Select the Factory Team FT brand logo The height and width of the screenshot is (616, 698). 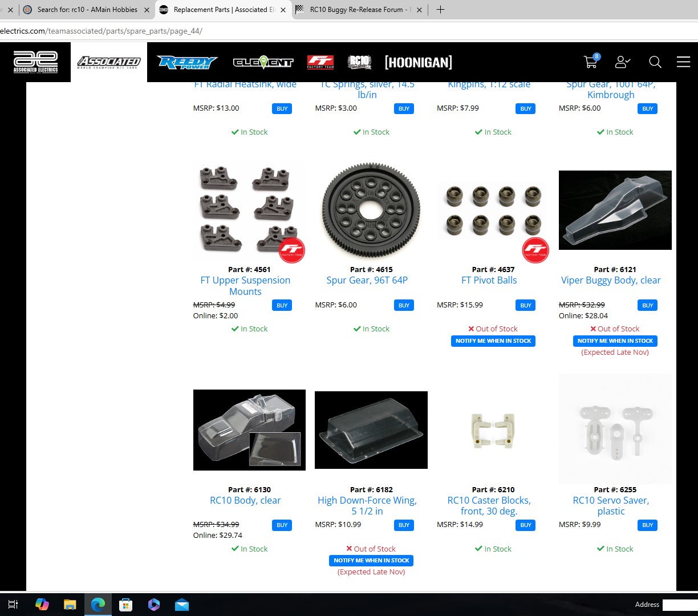coord(320,62)
